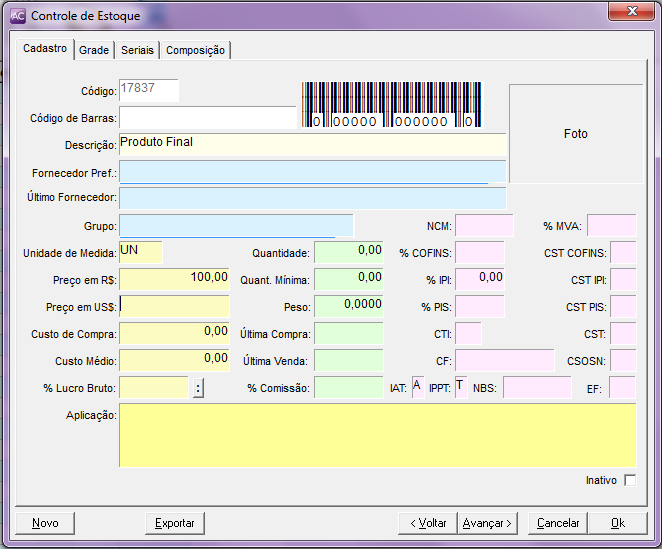Open the % Lucro Bruto calculator button
Viewport: 662px width, 549px height.
coord(198,388)
